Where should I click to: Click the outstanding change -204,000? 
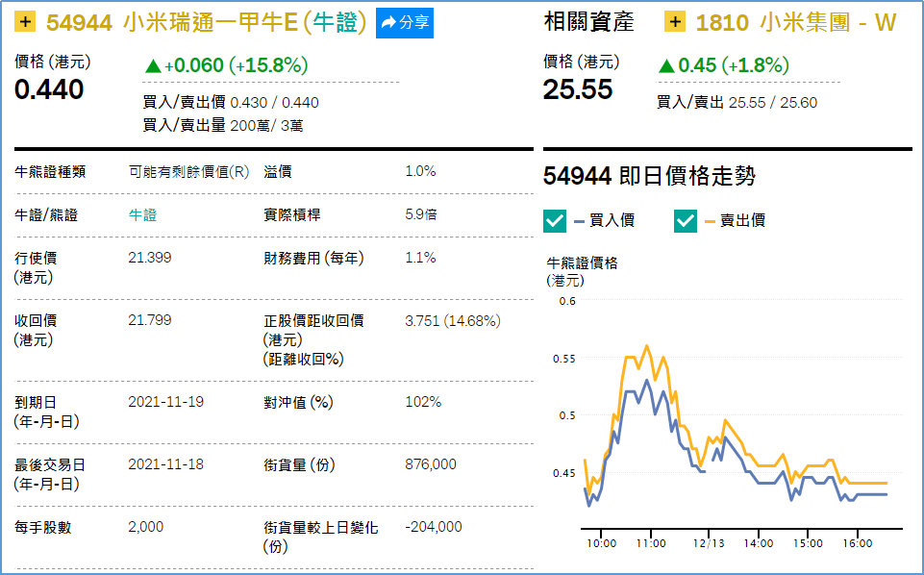(x=434, y=527)
